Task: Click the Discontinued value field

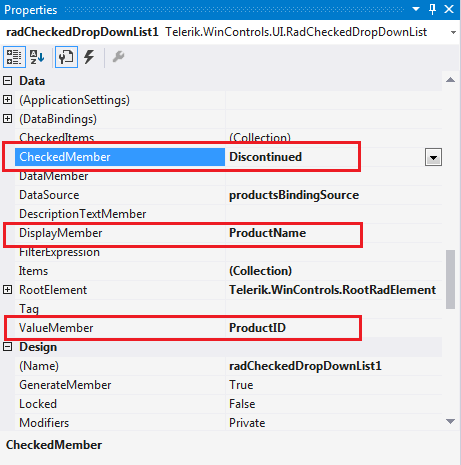Action: (x=265, y=157)
